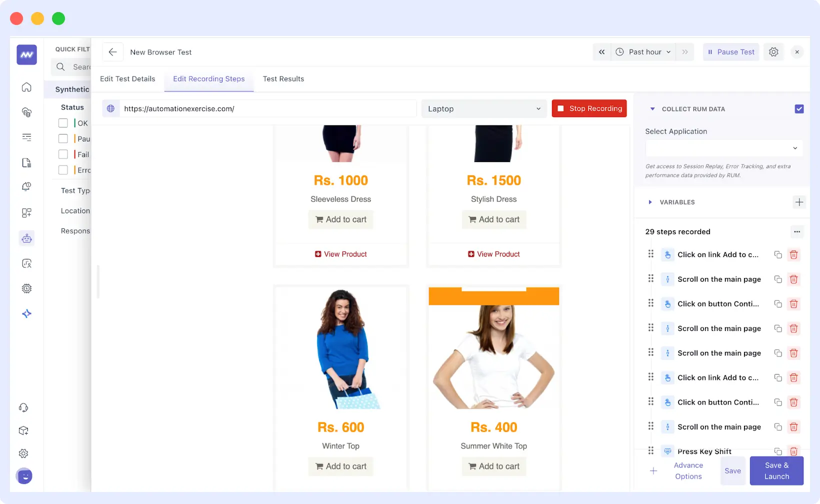Switch to the Test Results tab
The width and height of the screenshot is (820, 504).
click(283, 78)
